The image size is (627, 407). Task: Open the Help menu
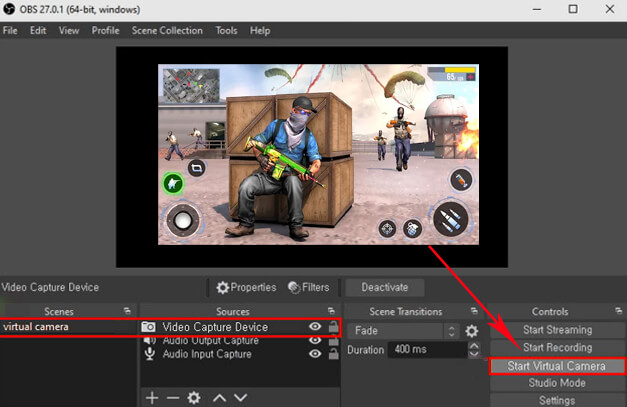pos(260,30)
